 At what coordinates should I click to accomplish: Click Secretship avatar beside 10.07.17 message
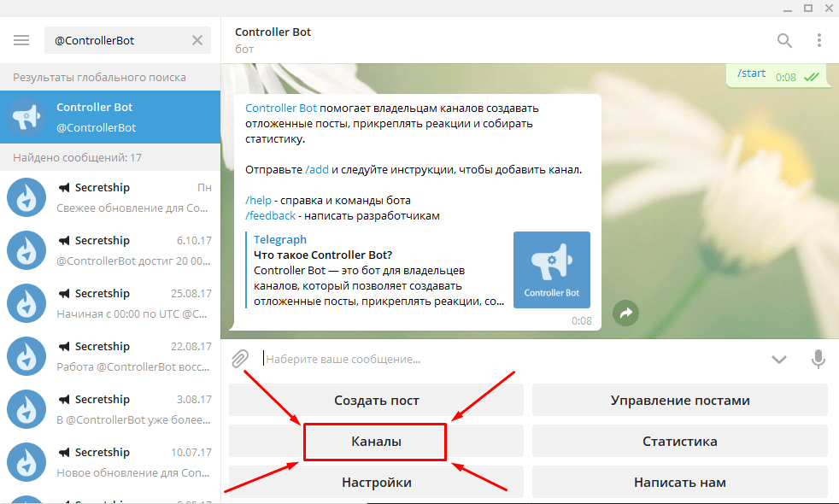[26, 462]
